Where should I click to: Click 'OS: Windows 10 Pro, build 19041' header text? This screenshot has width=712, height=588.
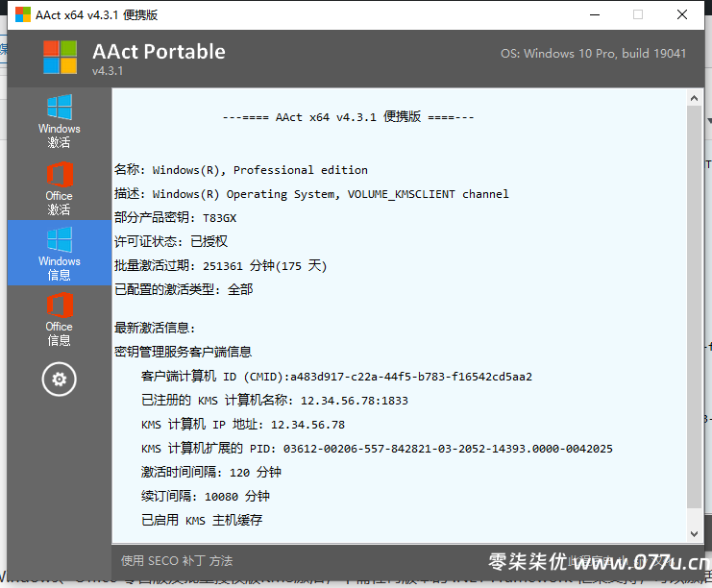593,54
